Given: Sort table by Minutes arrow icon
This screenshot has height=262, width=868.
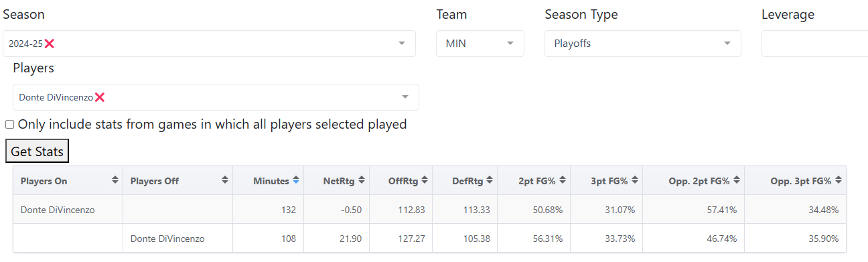Looking at the screenshot, I should tap(295, 181).
